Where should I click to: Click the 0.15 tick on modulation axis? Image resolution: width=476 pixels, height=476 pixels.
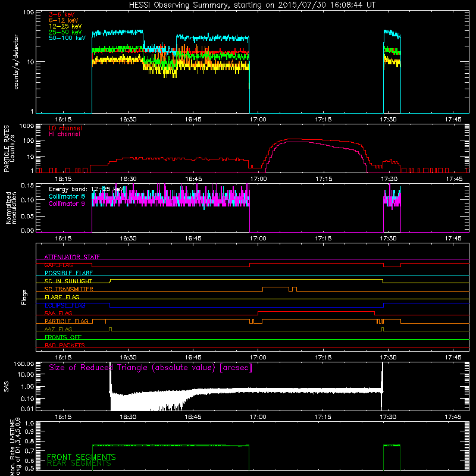pyautogui.click(x=27, y=185)
